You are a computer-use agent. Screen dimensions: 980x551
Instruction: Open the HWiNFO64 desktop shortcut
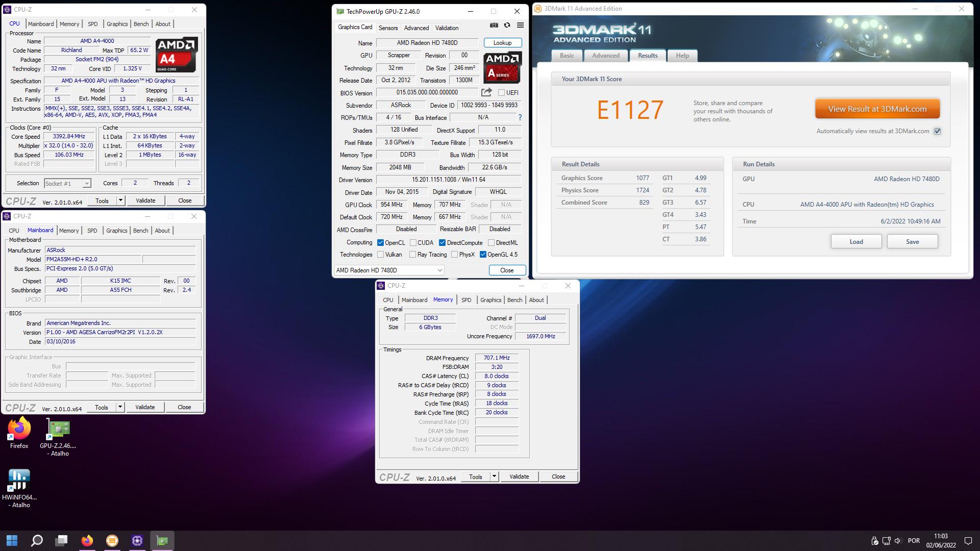[19, 488]
